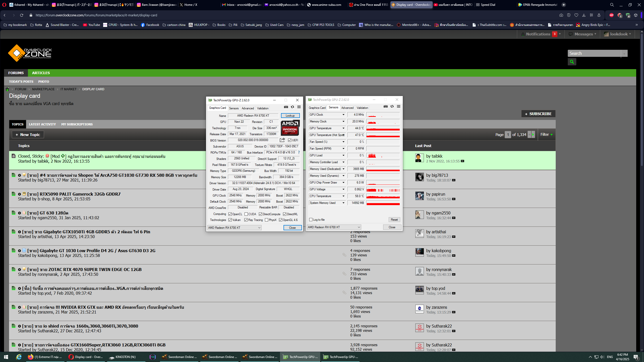
Task: Refresh GPU-Z Graphics Card window data
Action: tap(292, 107)
